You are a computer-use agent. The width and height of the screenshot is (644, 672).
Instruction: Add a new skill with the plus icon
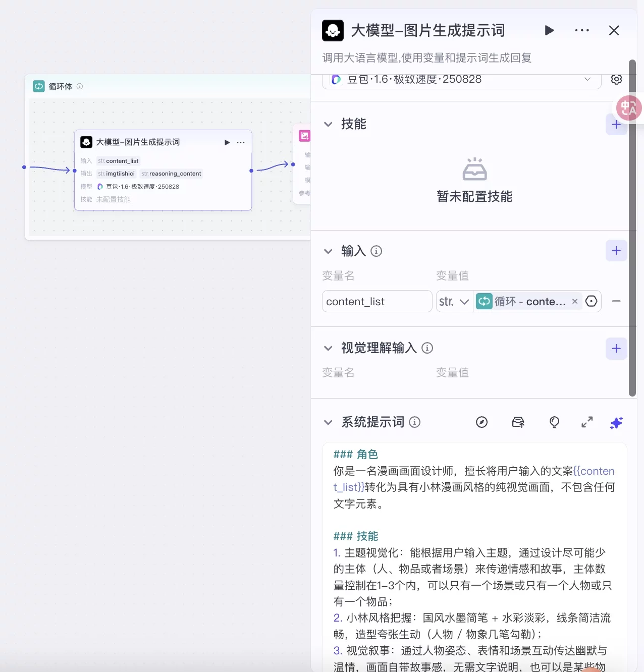616,124
